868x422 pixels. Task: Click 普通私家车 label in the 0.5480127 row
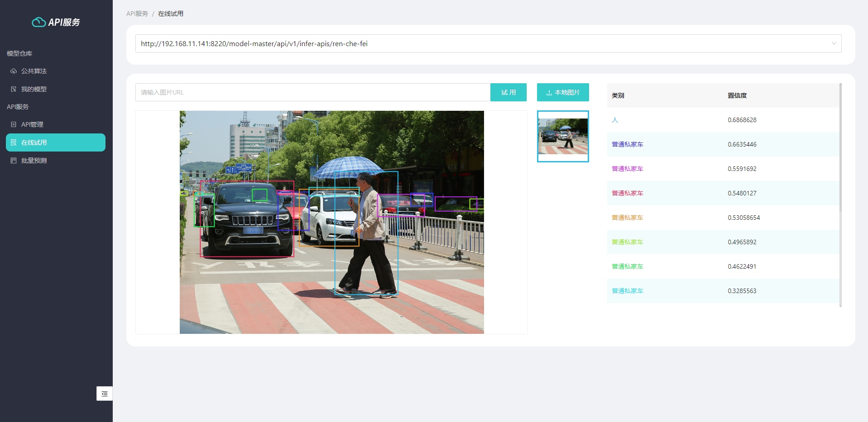point(628,193)
